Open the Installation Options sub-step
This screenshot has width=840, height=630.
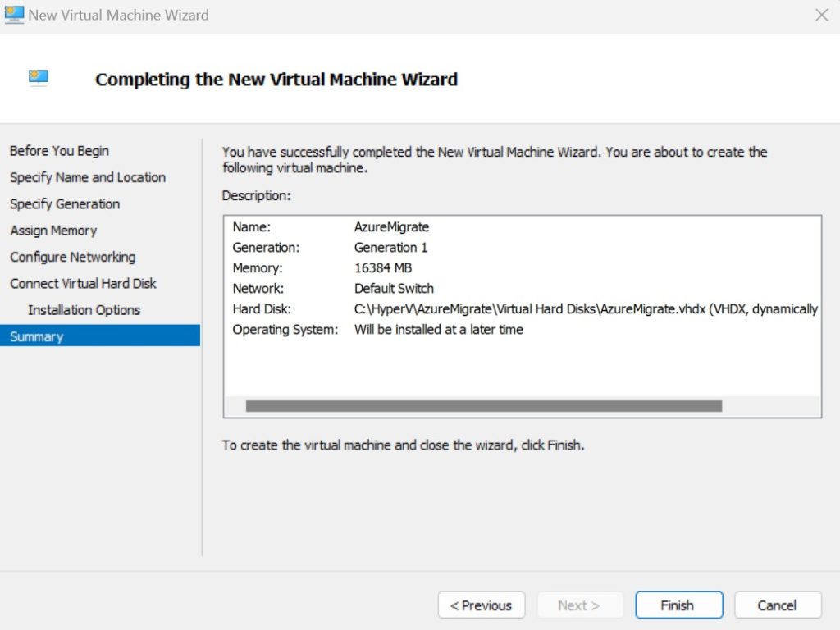point(84,310)
